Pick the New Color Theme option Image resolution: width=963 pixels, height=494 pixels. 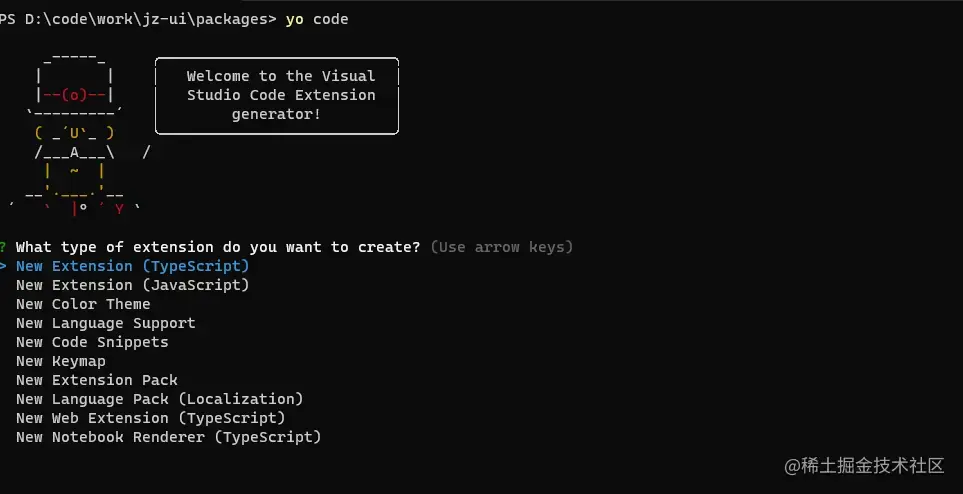pos(83,304)
